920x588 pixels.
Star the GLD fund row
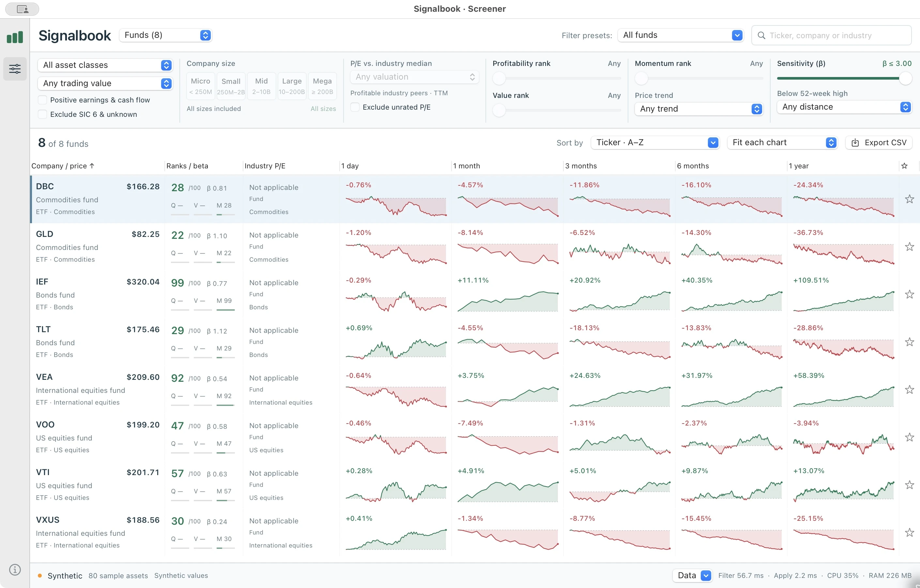(909, 247)
